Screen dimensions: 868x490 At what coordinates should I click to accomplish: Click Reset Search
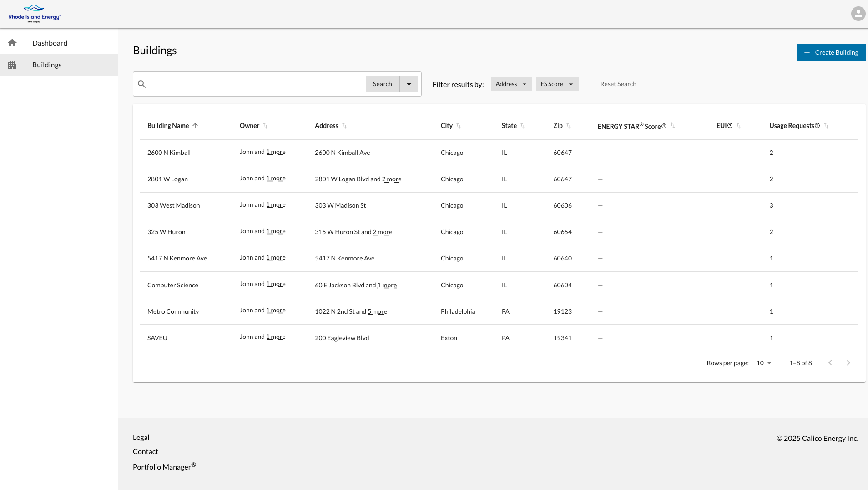click(x=618, y=84)
